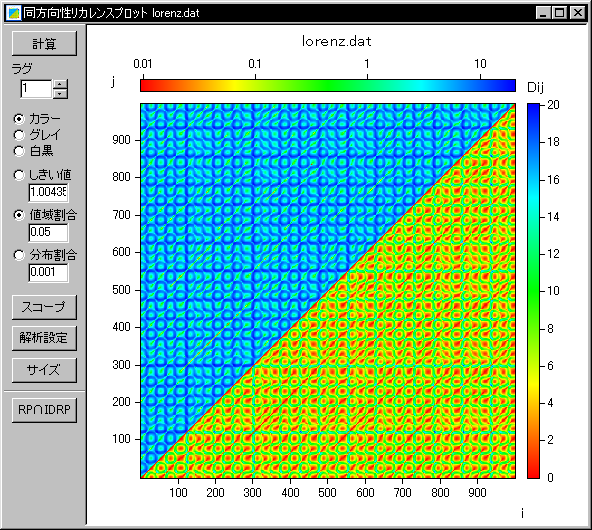The height and width of the screenshot is (530, 592).
Task: Open the 解析設定 analysis settings button
Action: (x=44, y=338)
